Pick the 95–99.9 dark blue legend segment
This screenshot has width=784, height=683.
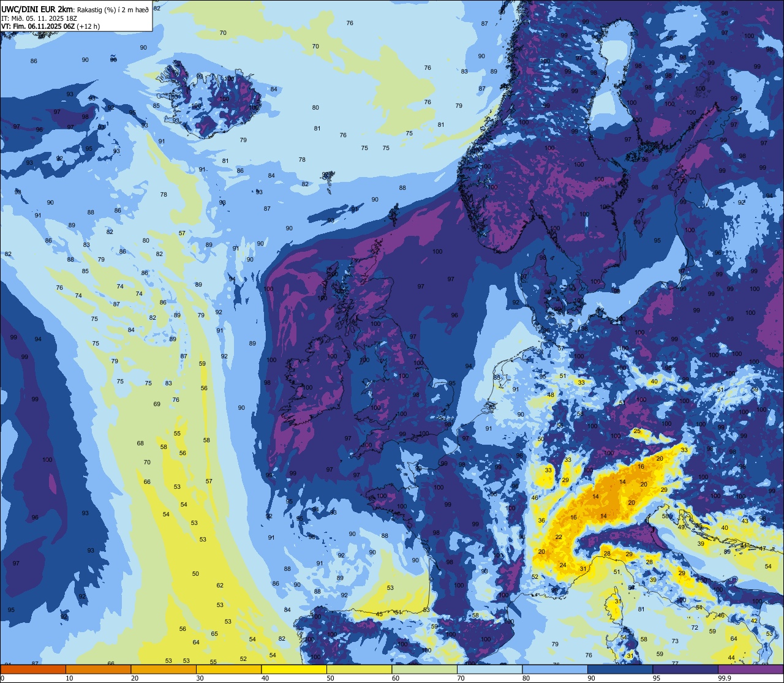686,669
